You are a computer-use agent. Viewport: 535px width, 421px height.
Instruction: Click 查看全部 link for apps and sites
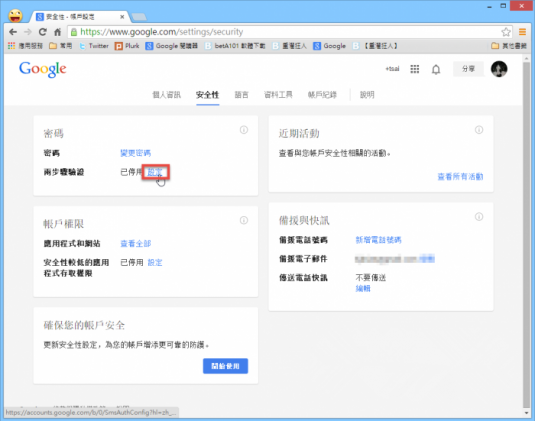(135, 243)
